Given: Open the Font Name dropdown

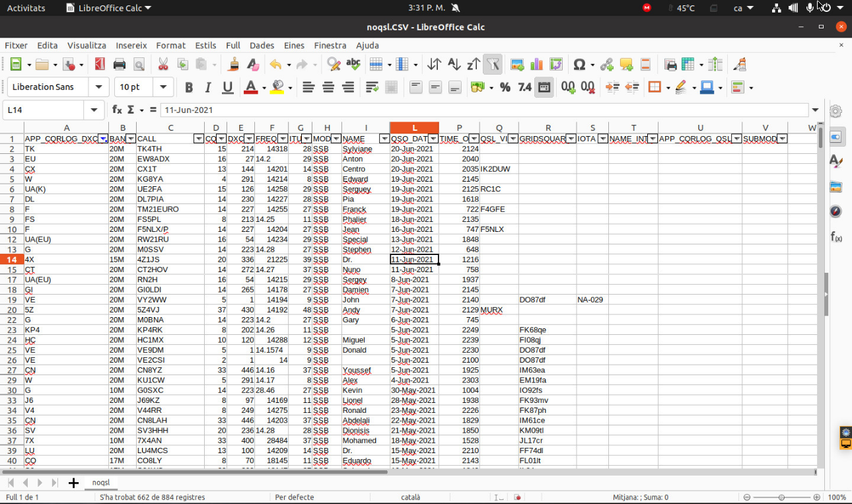Looking at the screenshot, I should 100,87.
